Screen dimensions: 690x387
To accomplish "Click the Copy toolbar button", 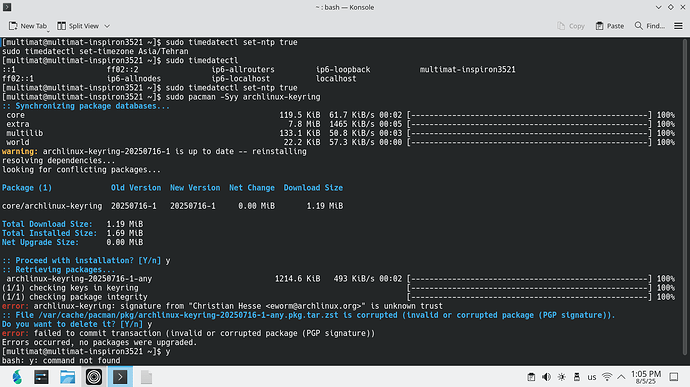I will [571, 26].
